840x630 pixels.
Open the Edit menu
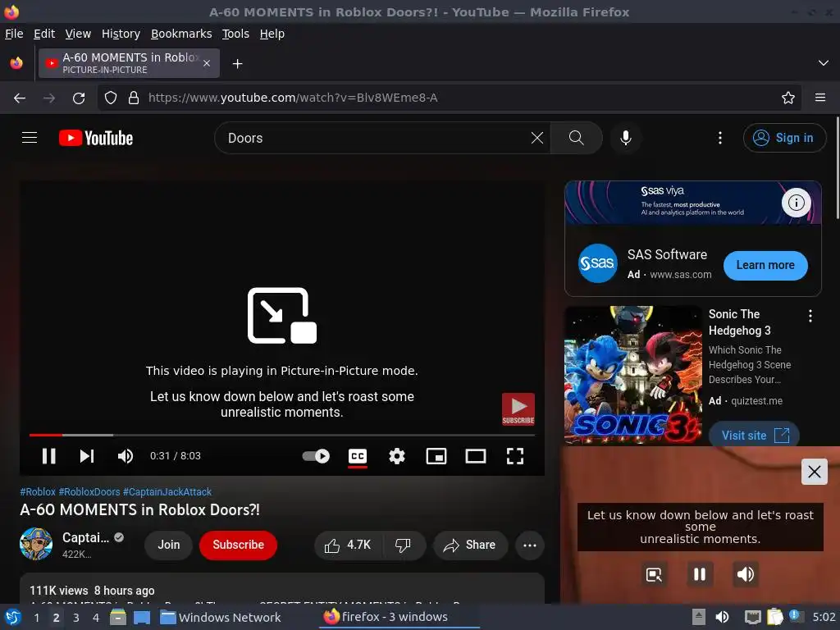[x=44, y=34]
